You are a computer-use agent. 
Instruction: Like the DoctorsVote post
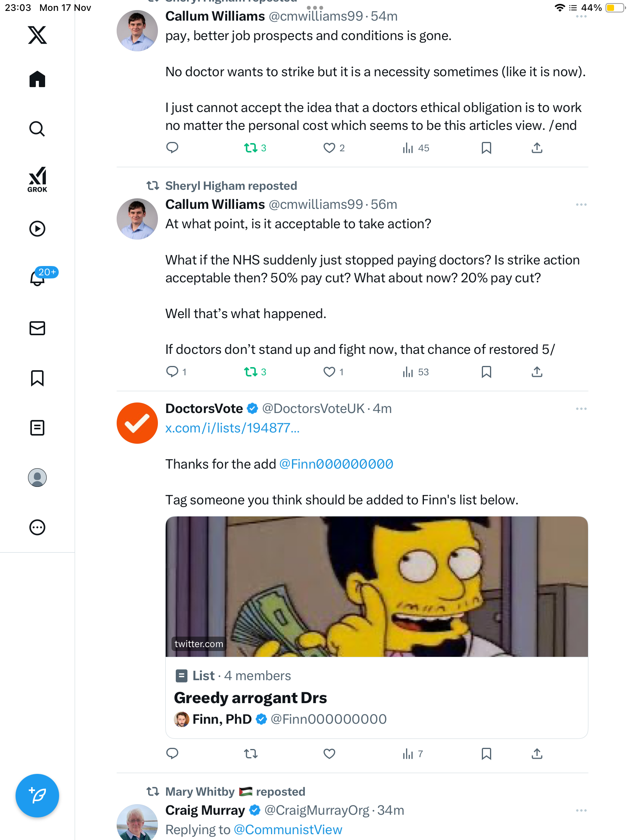pos(329,754)
